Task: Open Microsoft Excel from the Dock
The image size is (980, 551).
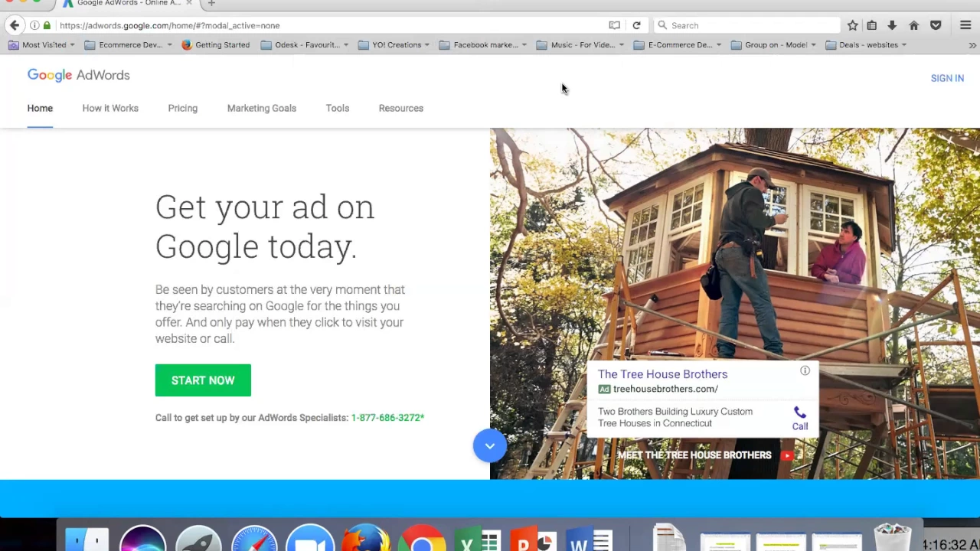Action: pyautogui.click(x=479, y=540)
